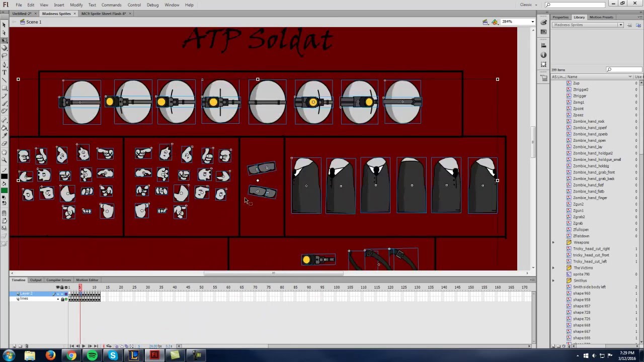Select the Pencil tool
This screenshot has height=362, width=644.
[x=6, y=96]
